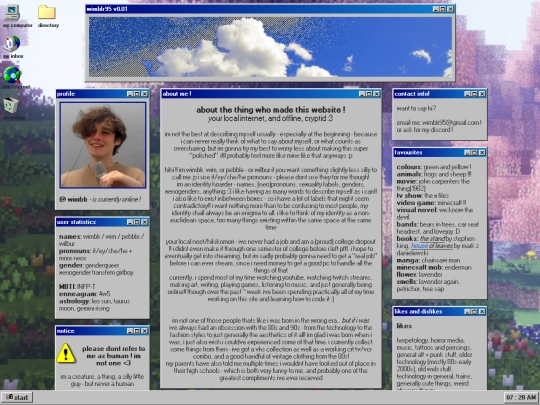Click the start button on taskbar

17,397
